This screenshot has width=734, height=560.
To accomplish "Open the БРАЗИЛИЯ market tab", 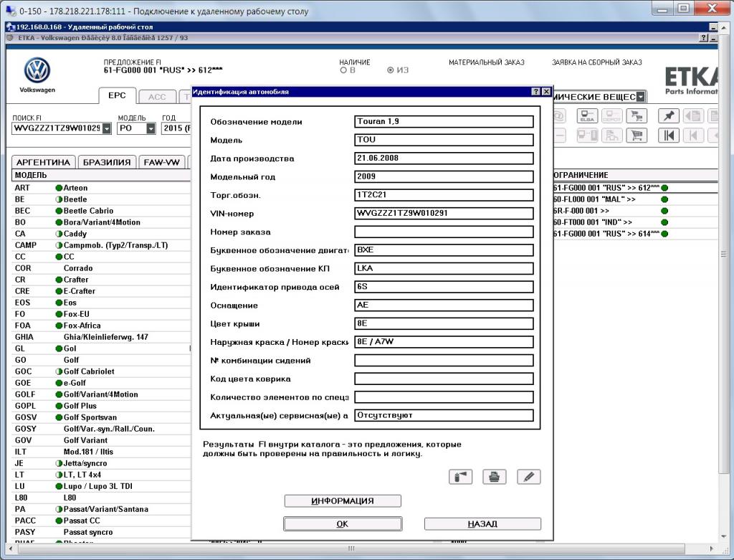I will [107, 162].
